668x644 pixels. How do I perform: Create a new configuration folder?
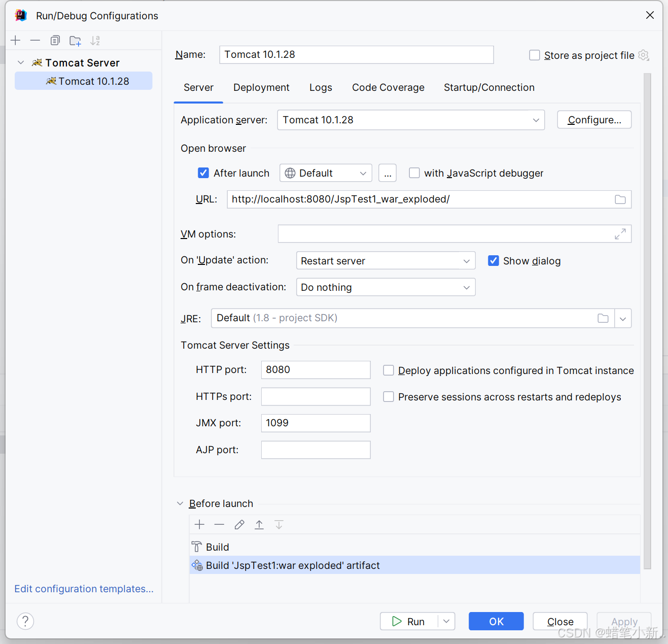pyautogui.click(x=75, y=41)
